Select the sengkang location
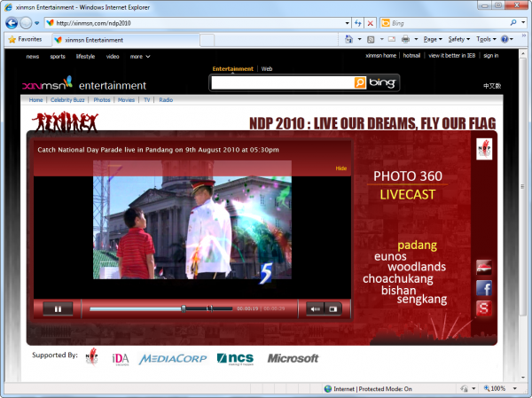 [422, 300]
